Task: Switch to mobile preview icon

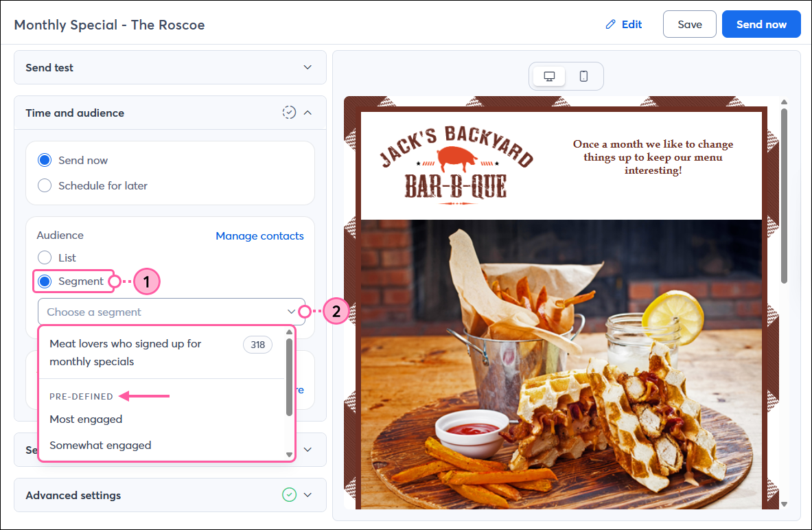Action: pos(583,76)
